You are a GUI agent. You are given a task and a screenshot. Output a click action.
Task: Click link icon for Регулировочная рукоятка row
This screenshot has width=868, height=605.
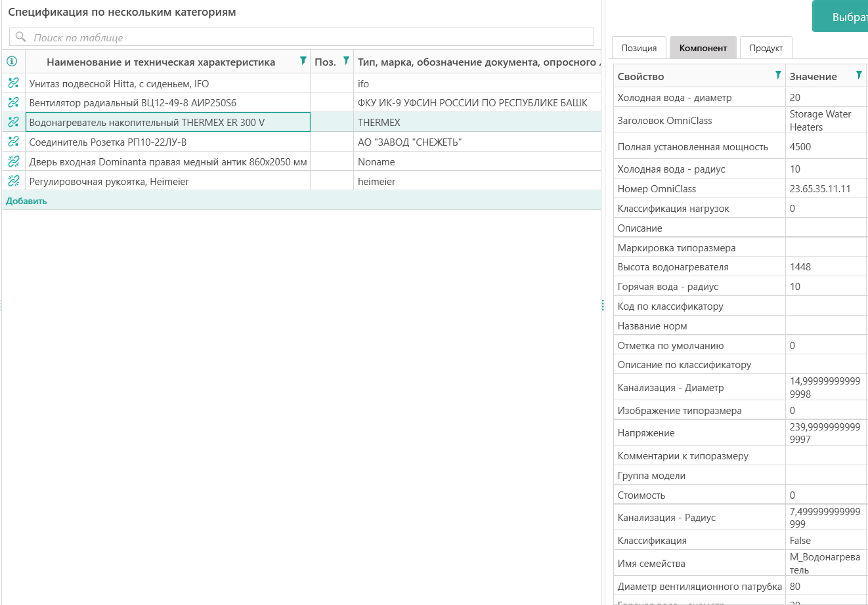point(13,181)
